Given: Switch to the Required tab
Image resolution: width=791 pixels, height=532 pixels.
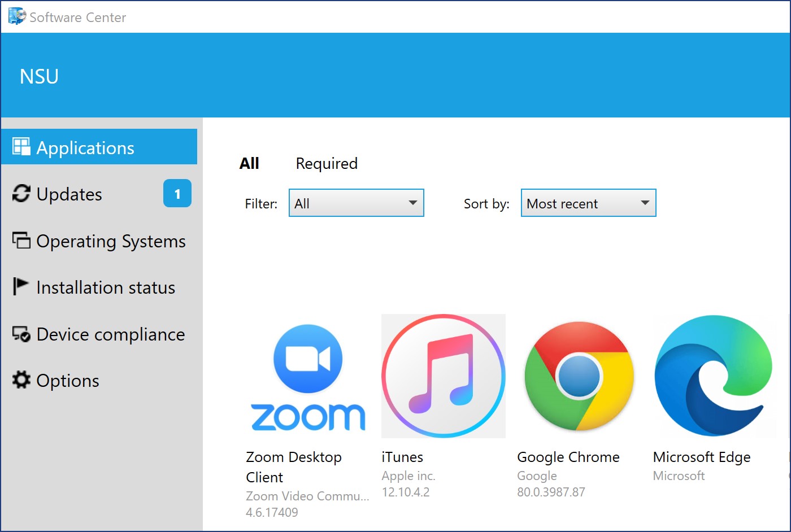Looking at the screenshot, I should pyautogui.click(x=326, y=163).
